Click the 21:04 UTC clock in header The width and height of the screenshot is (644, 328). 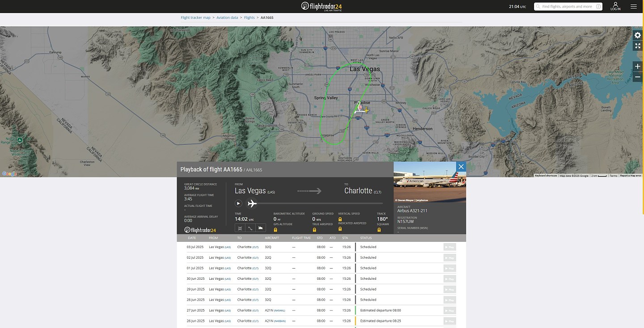click(x=517, y=7)
